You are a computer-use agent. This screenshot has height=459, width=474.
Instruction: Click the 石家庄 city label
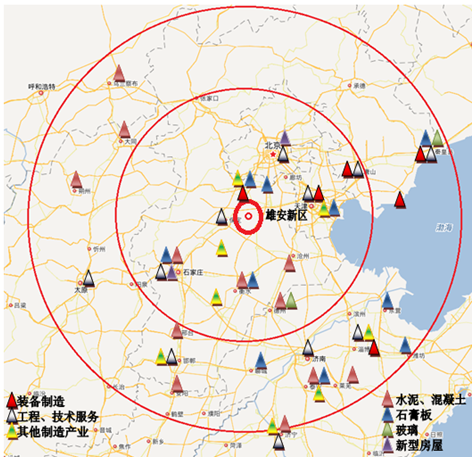click(193, 272)
